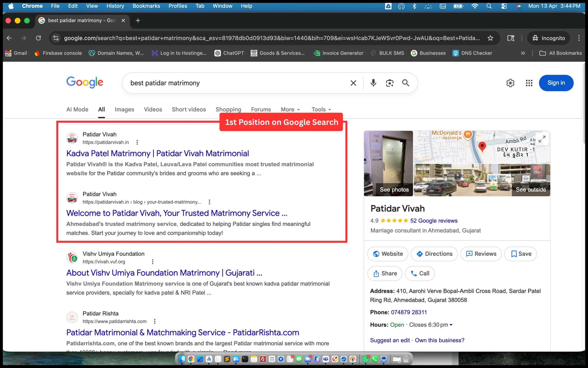Clear the search box with the X icon
This screenshot has width=588, height=368.
[353, 83]
